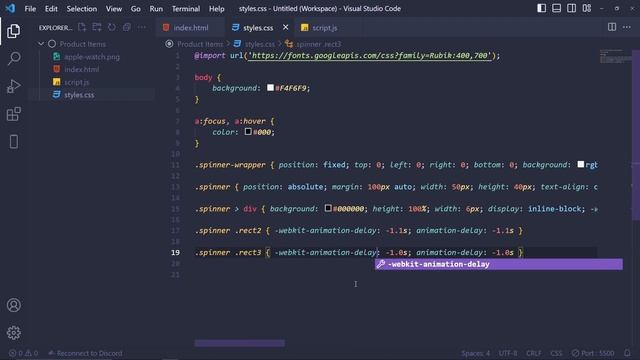Click line number 19 in gutter
The width and height of the screenshot is (640, 360).
pos(175,252)
